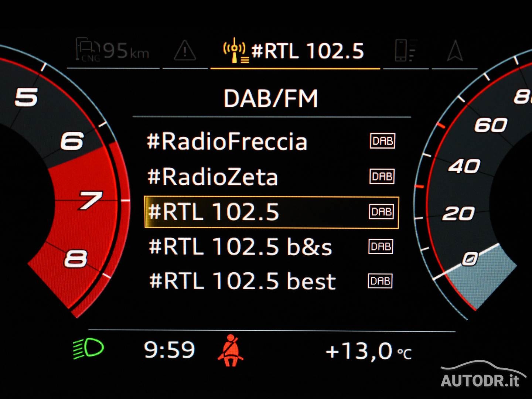
Task: Choose #RadioZeta from station list
Action: 212,177
